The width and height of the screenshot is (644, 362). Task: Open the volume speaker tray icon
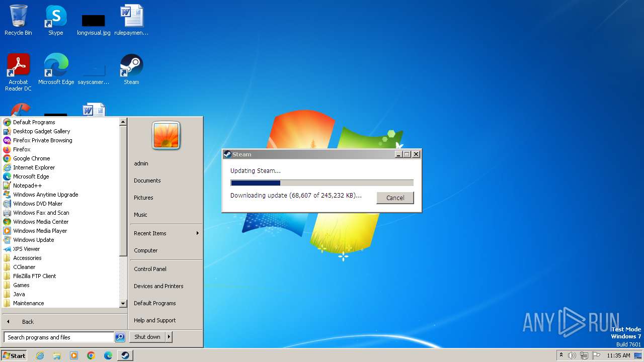(x=572, y=355)
